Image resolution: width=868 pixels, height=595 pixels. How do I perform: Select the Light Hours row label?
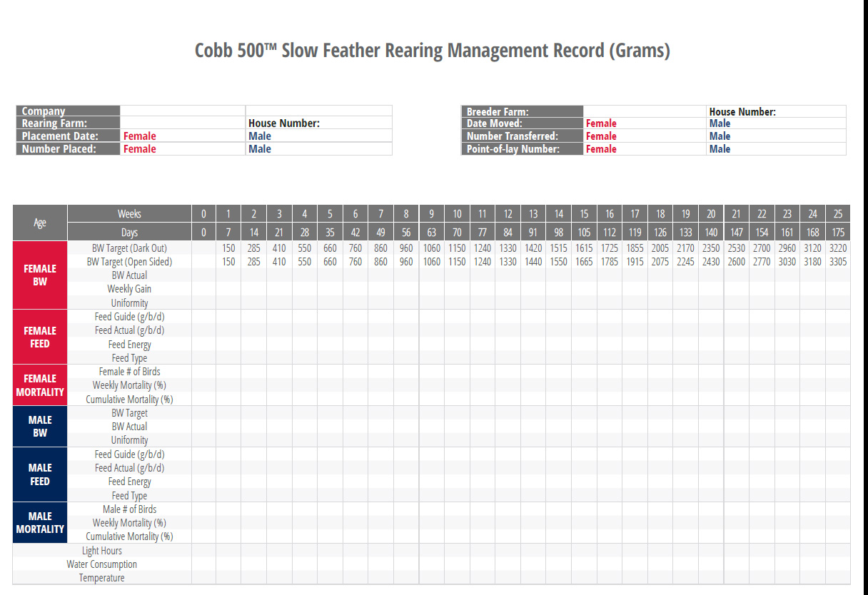coord(102,551)
